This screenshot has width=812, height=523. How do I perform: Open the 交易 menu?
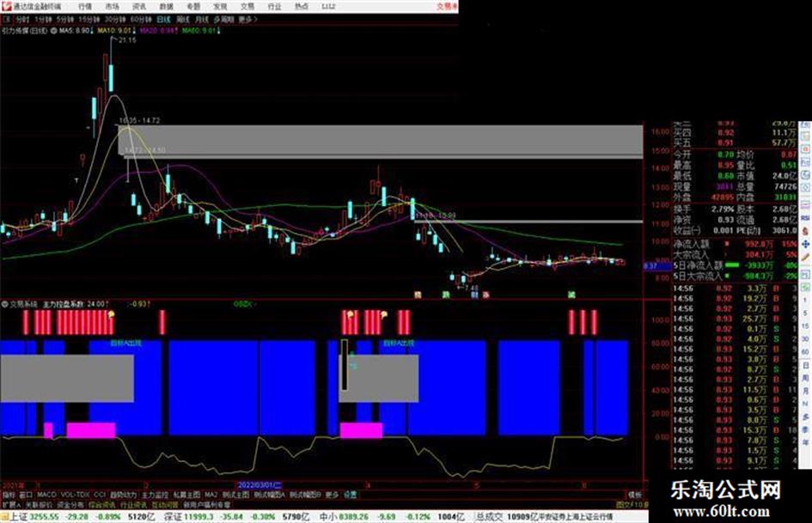coord(247,7)
